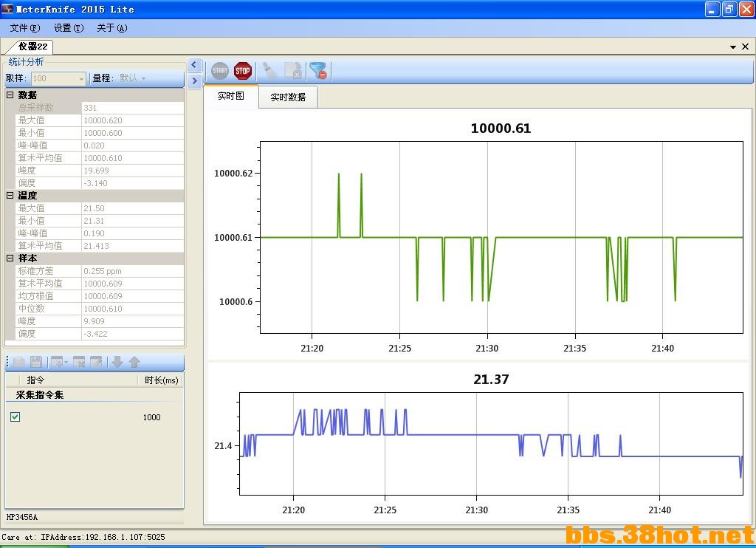Open the 设置(T) menu
756x548 pixels.
[x=69, y=28]
